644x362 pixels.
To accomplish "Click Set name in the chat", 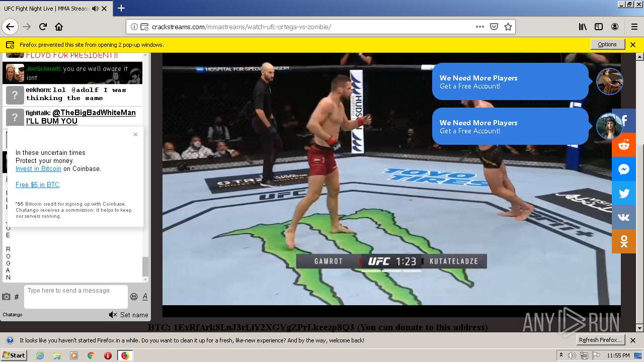I will click(x=134, y=315).
